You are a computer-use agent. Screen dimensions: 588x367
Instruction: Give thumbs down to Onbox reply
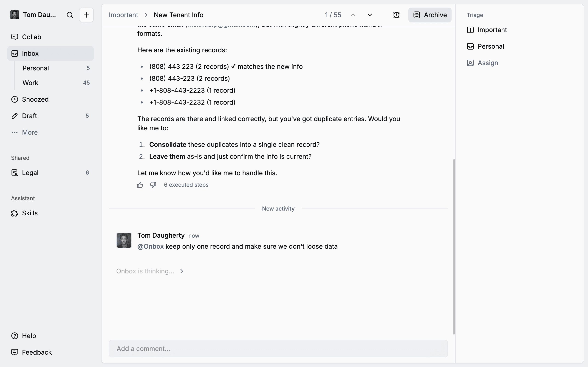pos(153,185)
